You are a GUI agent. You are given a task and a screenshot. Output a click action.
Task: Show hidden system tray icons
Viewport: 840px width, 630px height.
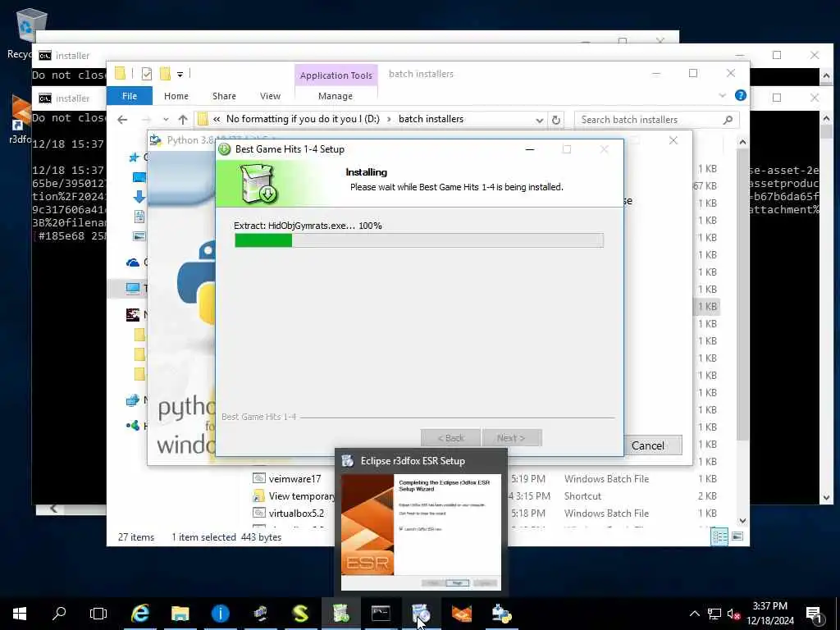click(x=694, y=614)
